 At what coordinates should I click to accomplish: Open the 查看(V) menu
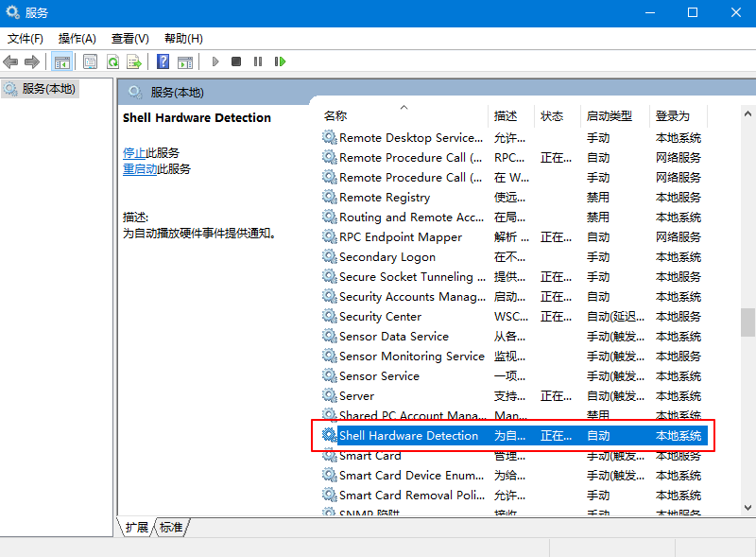click(x=129, y=39)
